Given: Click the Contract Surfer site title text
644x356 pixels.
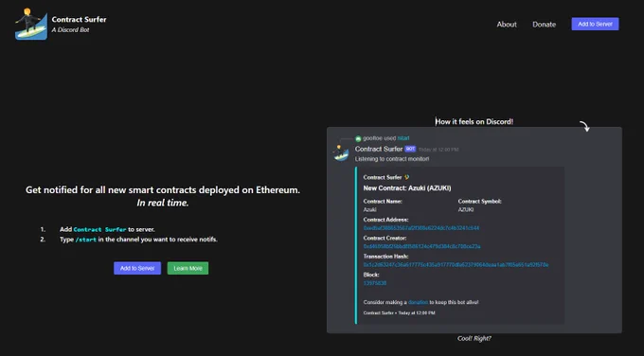Looking at the screenshot, I should click(x=79, y=19).
